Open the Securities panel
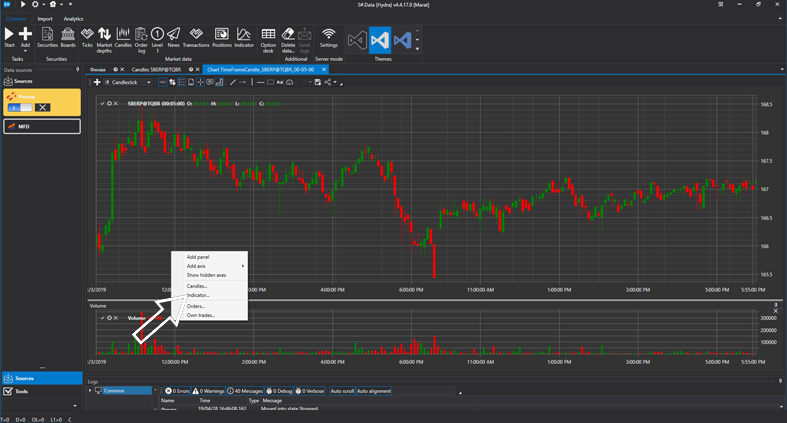 pos(47,38)
